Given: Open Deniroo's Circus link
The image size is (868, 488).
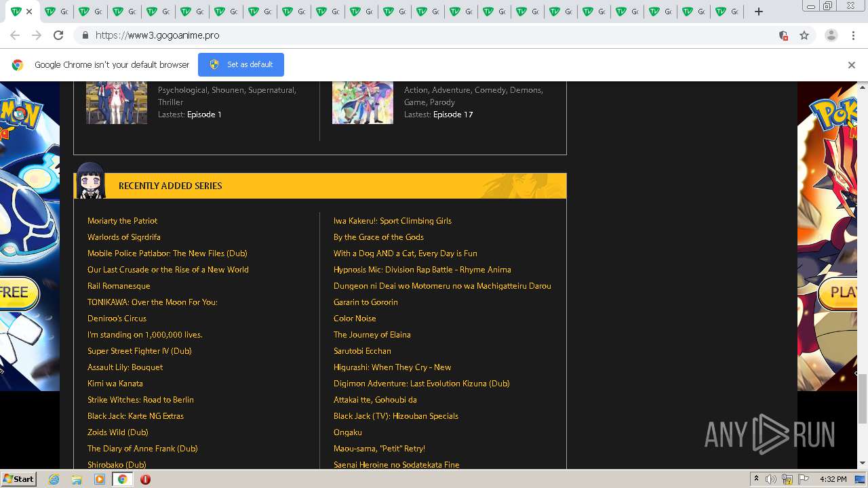Looking at the screenshot, I should click(x=117, y=319).
